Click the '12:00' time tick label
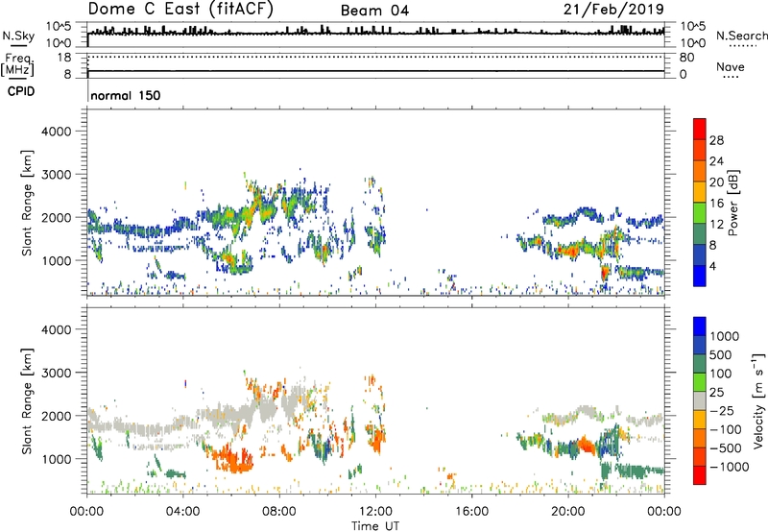Screen dimensions: 768x532 coord(375,512)
